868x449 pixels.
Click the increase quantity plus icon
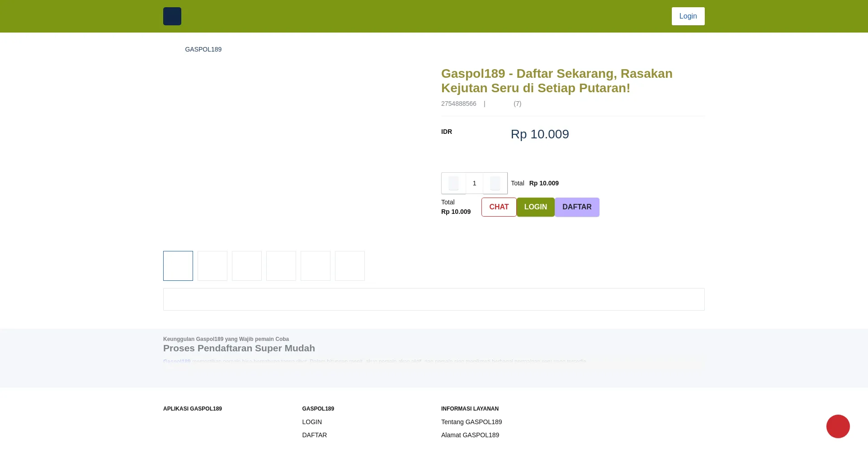click(495, 183)
